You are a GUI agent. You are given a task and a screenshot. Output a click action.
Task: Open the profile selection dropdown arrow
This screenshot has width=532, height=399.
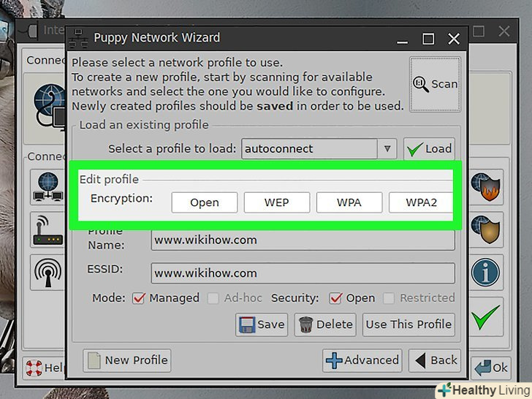pos(387,148)
